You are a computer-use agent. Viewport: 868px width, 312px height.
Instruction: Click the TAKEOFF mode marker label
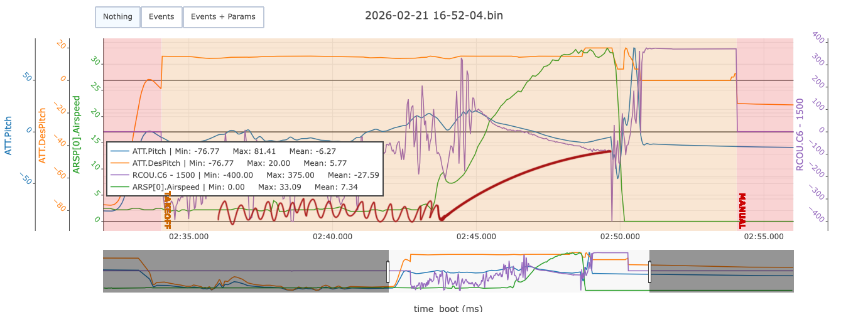(x=167, y=210)
